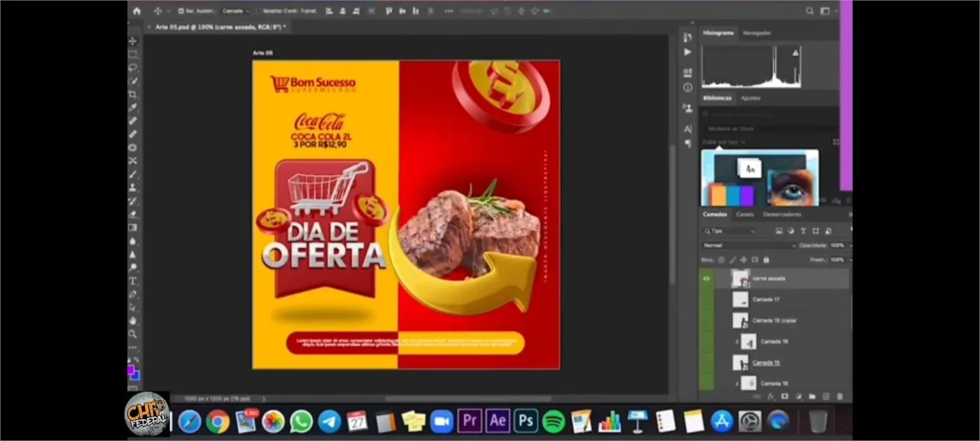Click the align left edges button
The image size is (980, 441).
click(x=328, y=11)
